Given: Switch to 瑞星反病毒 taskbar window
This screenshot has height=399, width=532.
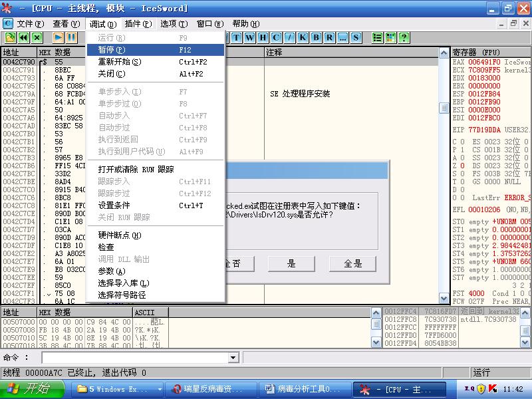Looking at the screenshot, I should [x=211, y=389].
